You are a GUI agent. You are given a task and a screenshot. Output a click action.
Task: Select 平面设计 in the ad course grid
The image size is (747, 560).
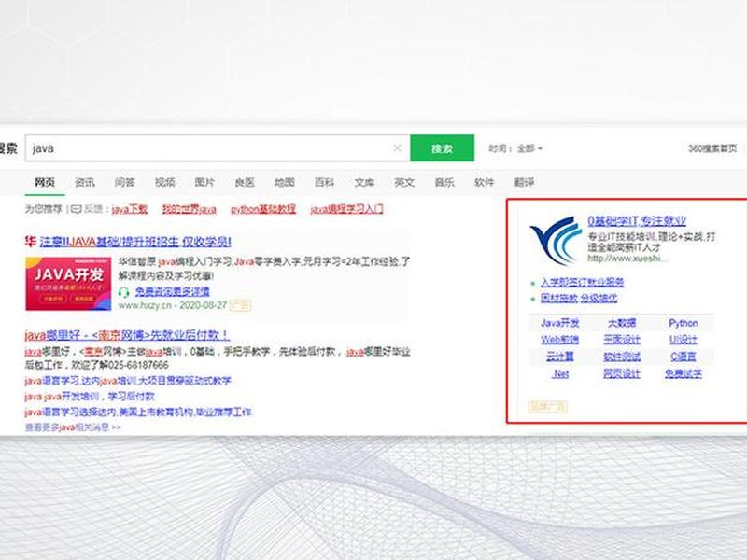tap(622, 340)
